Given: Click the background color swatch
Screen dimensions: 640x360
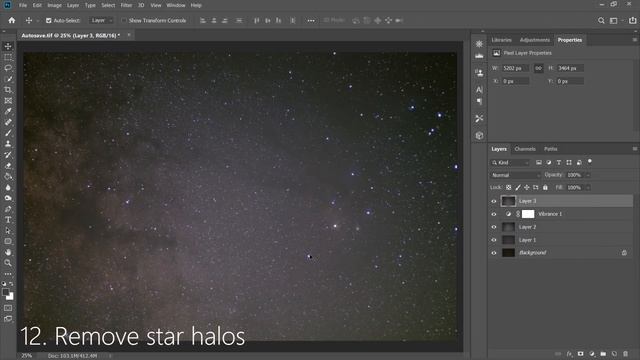Looking at the screenshot, I should coord(10,296).
